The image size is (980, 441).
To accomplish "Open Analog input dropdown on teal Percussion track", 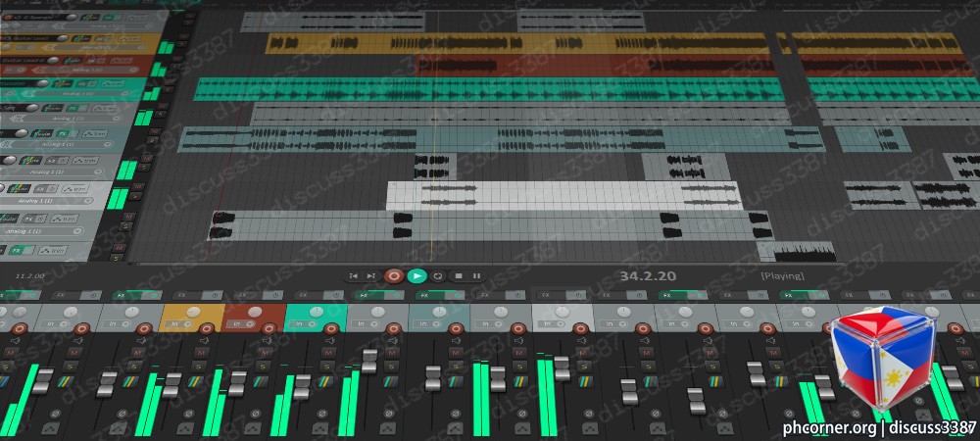I will click(78, 93).
